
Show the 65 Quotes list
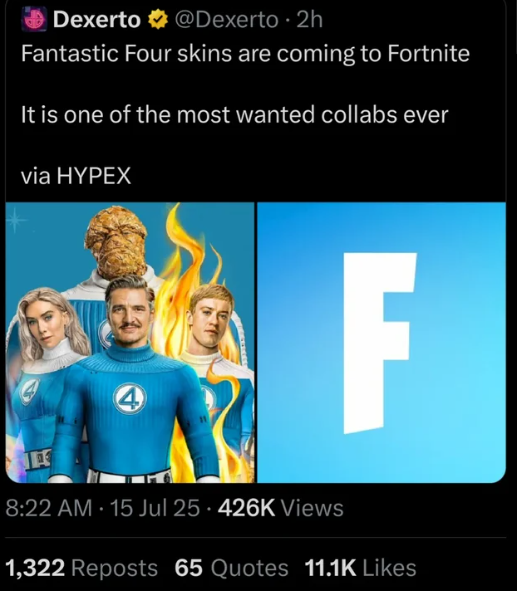pyautogui.click(x=231, y=568)
